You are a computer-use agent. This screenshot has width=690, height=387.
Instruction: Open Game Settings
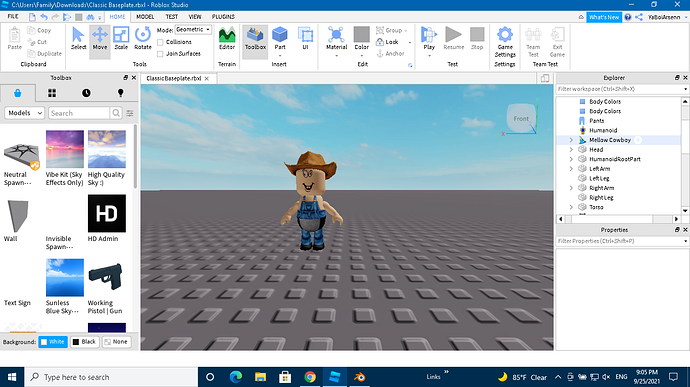(x=505, y=42)
